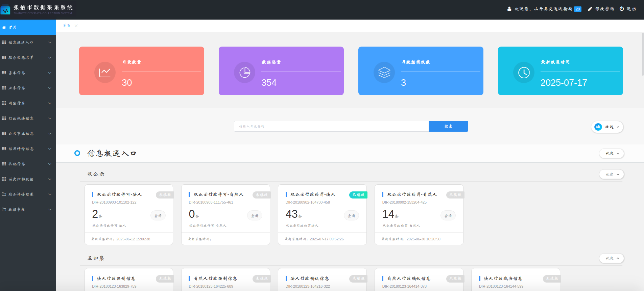Image resolution: width=644 pixels, height=291 pixels.
Task: Click the clock icon on 最新报送时间 card
Action: [x=524, y=72]
